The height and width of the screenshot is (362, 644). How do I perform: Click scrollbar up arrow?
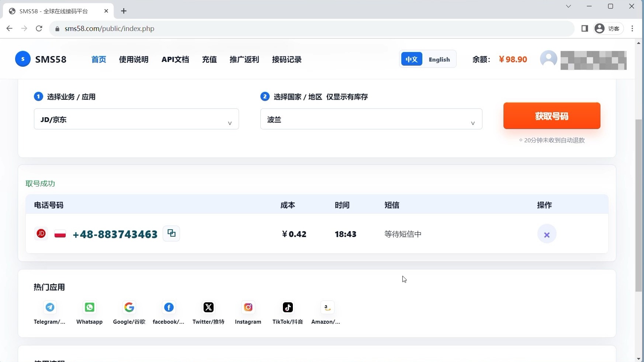(639, 43)
